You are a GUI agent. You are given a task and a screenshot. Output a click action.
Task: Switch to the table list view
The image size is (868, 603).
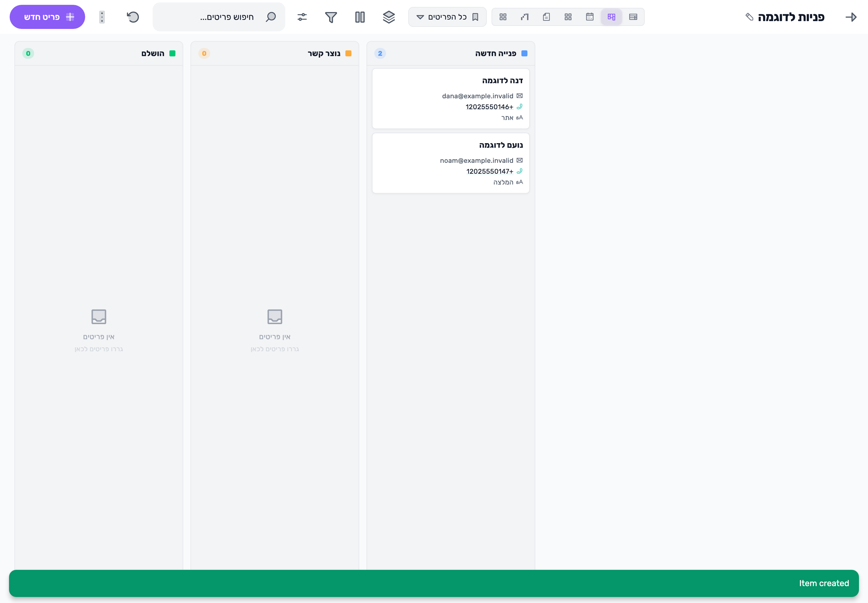click(x=633, y=17)
